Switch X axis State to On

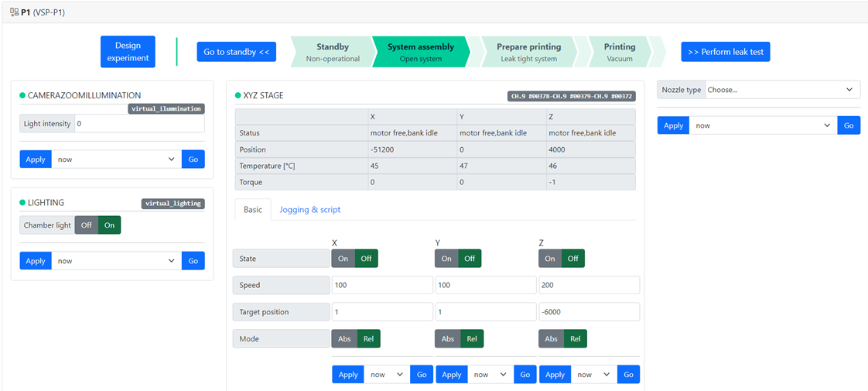[x=343, y=259]
